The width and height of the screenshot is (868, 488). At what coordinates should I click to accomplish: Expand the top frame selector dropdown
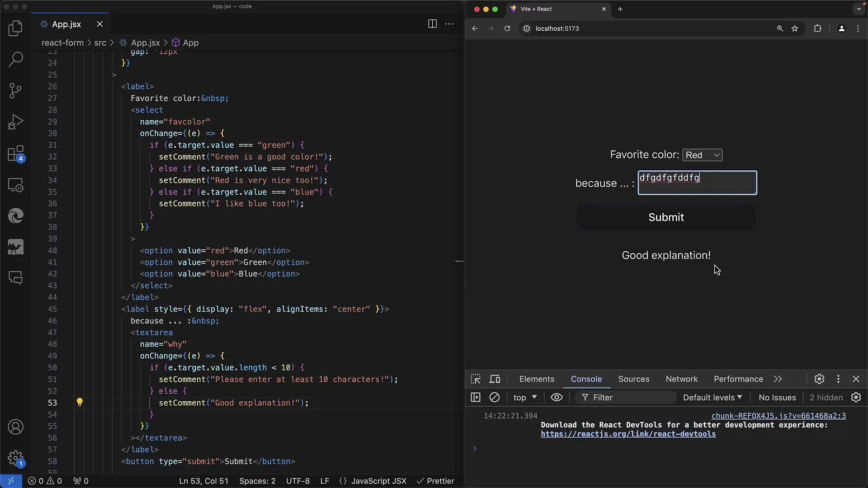(524, 397)
